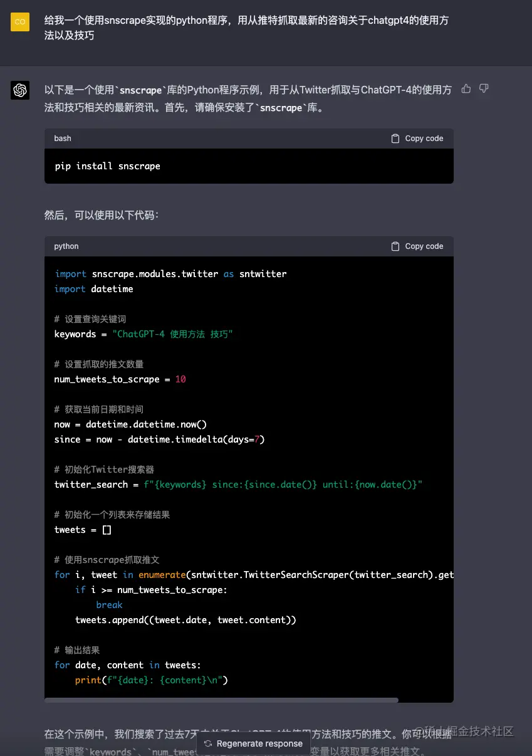Click the python language label
The image size is (532, 756).
pyautogui.click(x=66, y=246)
